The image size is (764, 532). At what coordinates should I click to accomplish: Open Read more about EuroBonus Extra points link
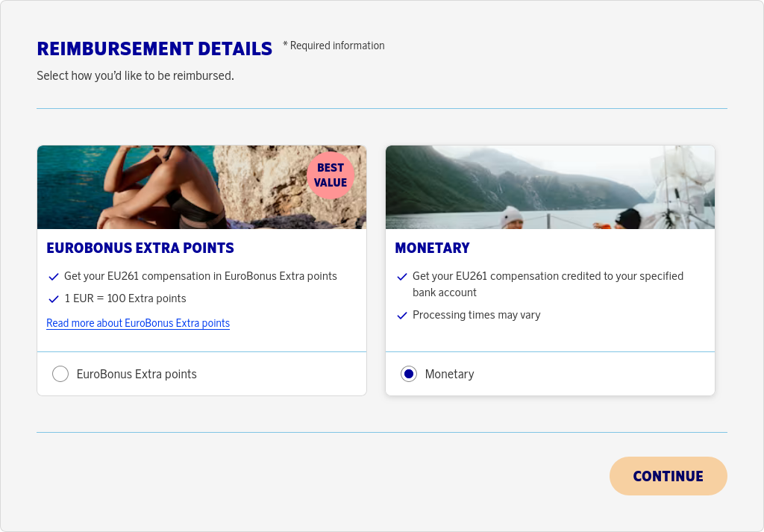(138, 323)
